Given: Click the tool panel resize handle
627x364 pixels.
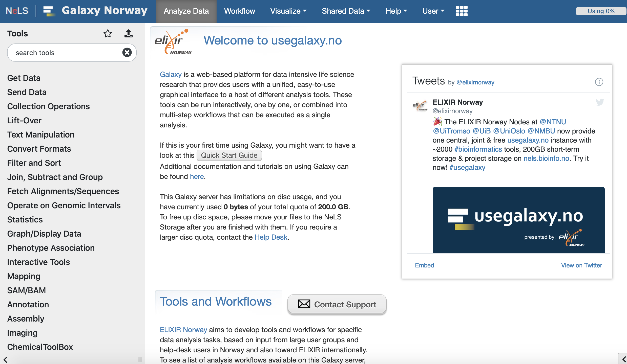Looking at the screenshot, I should (139, 359).
